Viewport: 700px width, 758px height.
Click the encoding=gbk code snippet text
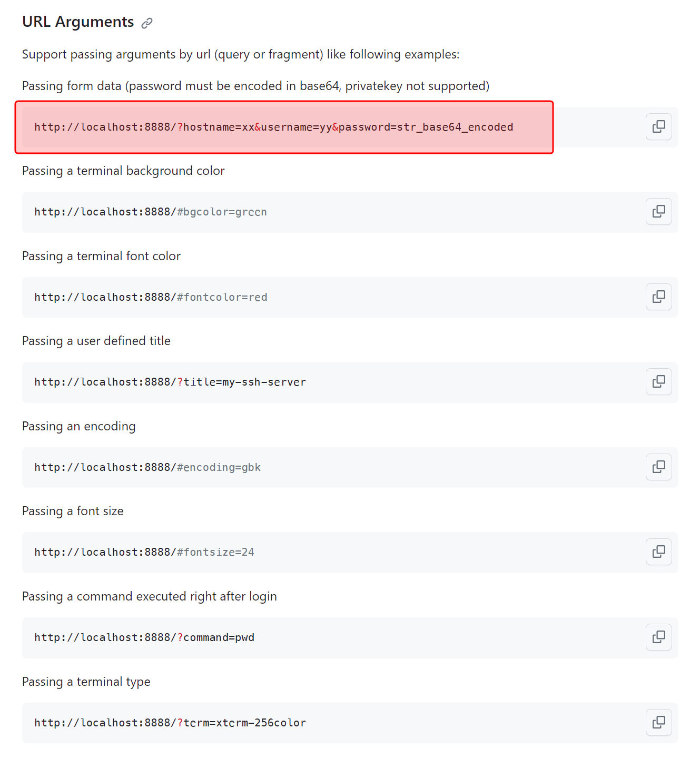tap(147, 468)
